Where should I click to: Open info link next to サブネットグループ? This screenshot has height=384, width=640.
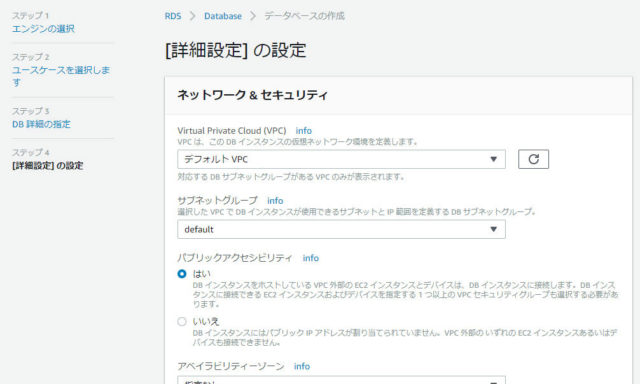coord(275,201)
